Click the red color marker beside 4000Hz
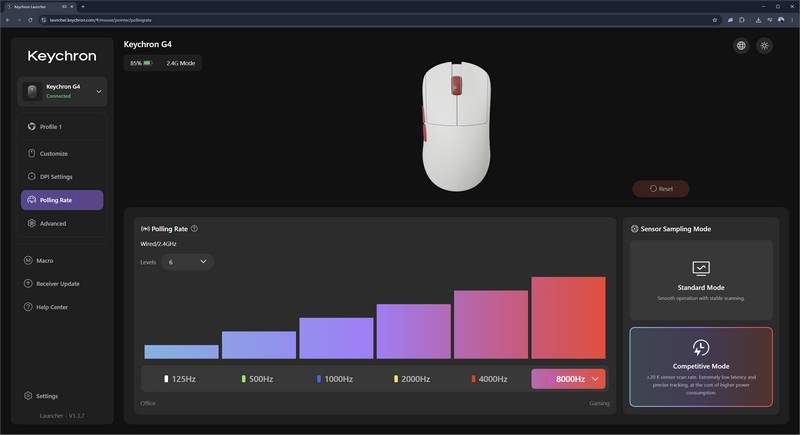Image resolution: width=800 pixels, height=435 pixels. [473, 379]
